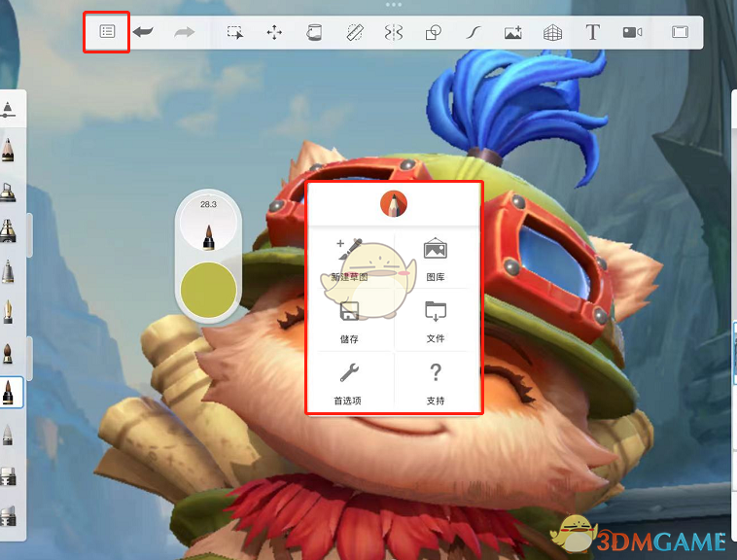Viewport: 737px width, 560px height.
Task: Open the shapes drawing tool
Action: tap(434, 32)
